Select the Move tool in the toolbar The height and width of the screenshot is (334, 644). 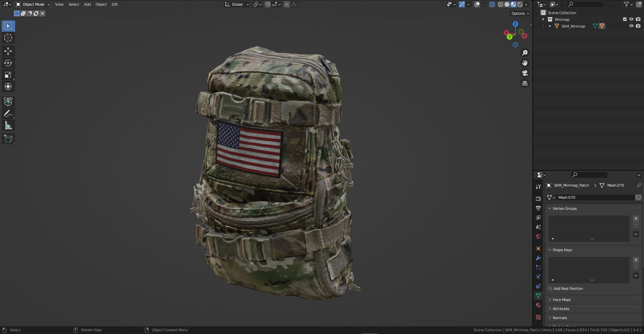[x=8, y=51]
